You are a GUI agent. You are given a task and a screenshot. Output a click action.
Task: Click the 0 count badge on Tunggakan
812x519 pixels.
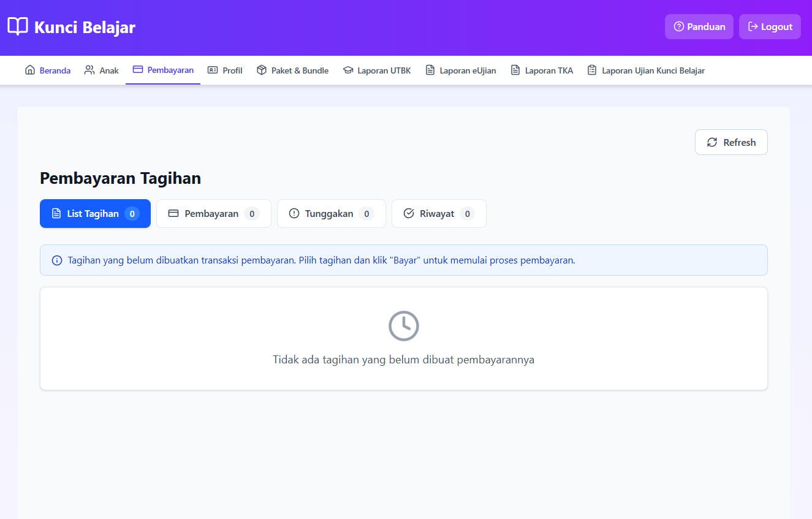(366, 213)
